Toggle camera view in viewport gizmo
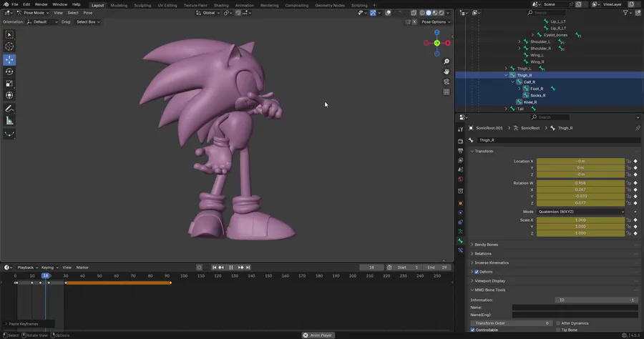644x339 pixels. (x=447, y=82)
